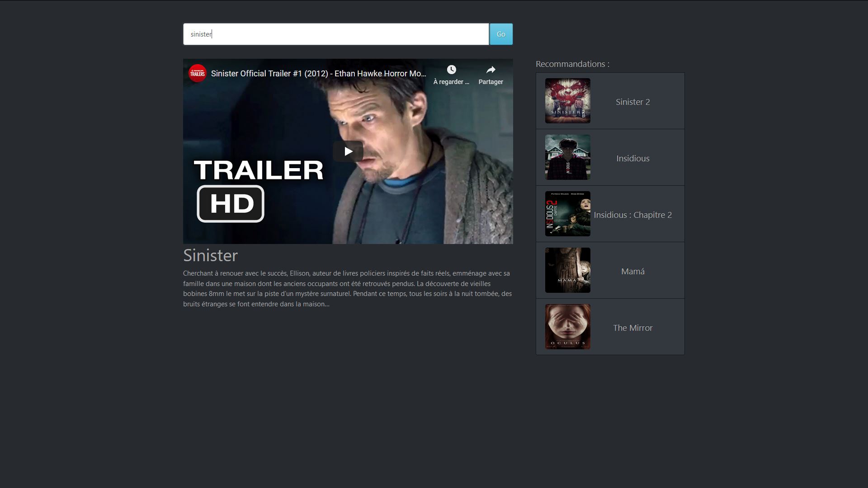This screenshot has width=868, height=488.
Task: Open the Mamá poster thumbnail
Action: 567,270
